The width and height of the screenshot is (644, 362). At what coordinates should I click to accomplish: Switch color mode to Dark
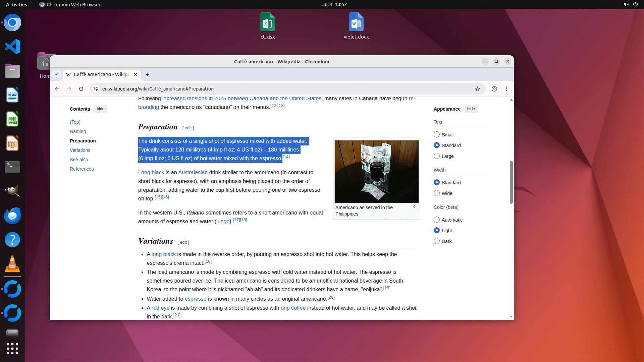coord(436,241)
